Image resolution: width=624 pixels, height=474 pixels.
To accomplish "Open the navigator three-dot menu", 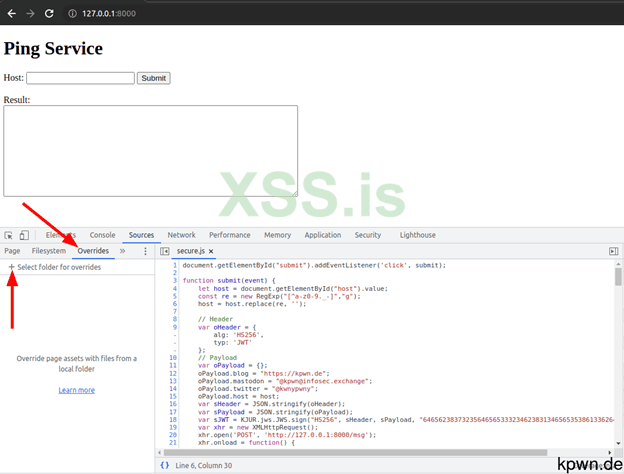I will click(145, 251).
